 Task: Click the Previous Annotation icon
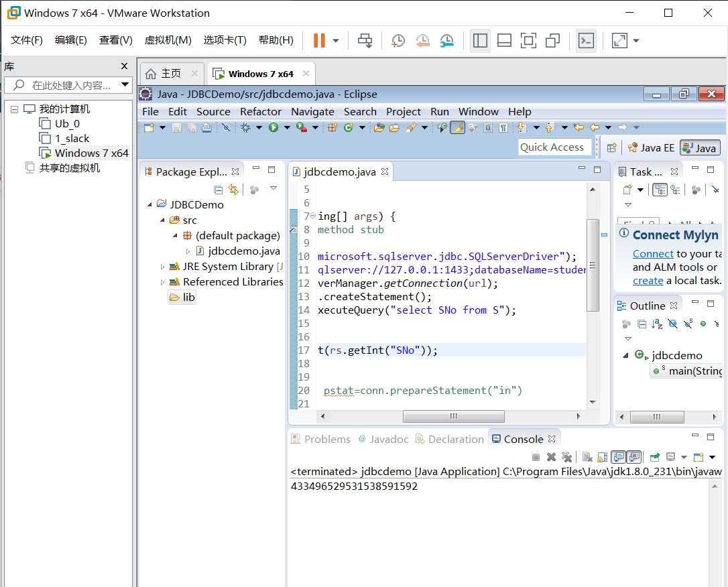tap(550, 127)
